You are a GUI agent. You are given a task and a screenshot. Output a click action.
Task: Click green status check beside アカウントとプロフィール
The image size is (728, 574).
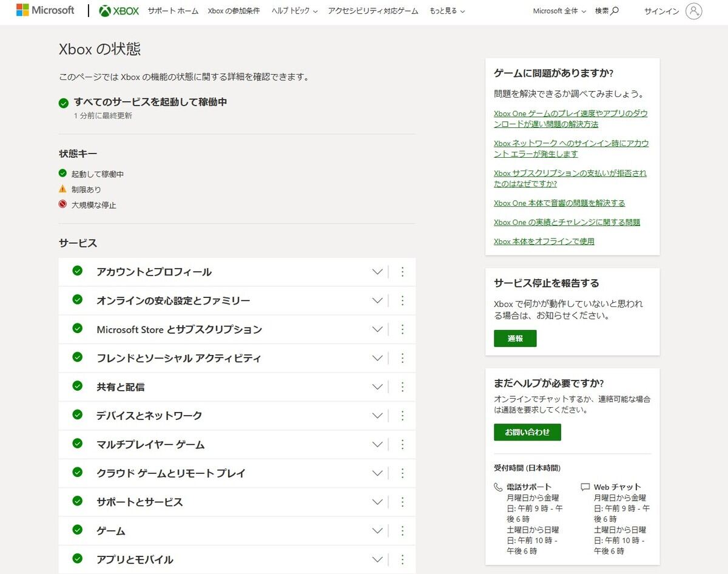(77, 271)
